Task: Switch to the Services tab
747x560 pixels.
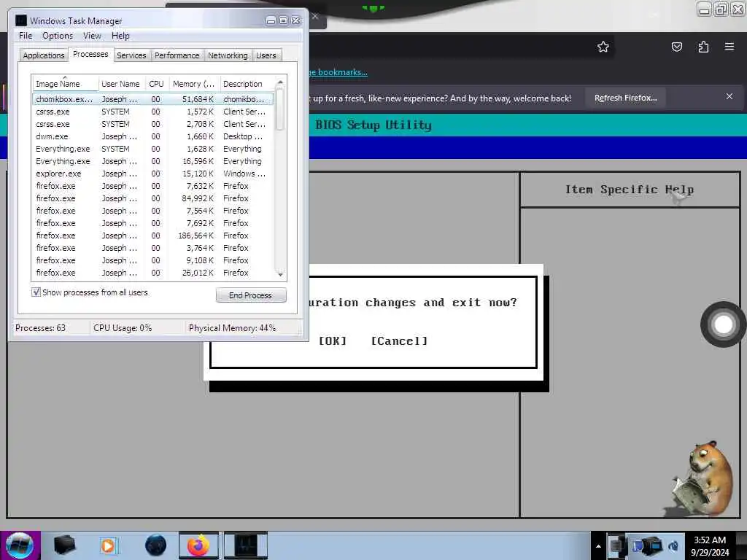Action: (131, 55)
